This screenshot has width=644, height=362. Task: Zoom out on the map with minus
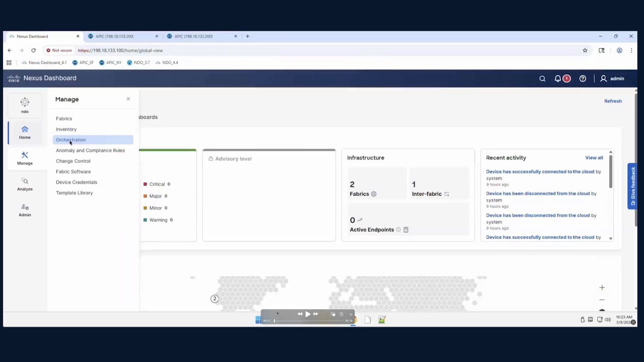[602, 300]
